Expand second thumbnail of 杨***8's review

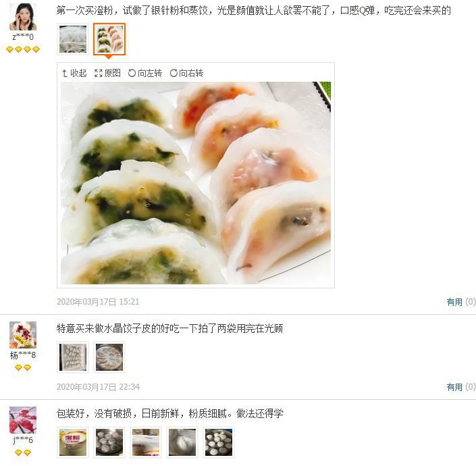[109, 357]
